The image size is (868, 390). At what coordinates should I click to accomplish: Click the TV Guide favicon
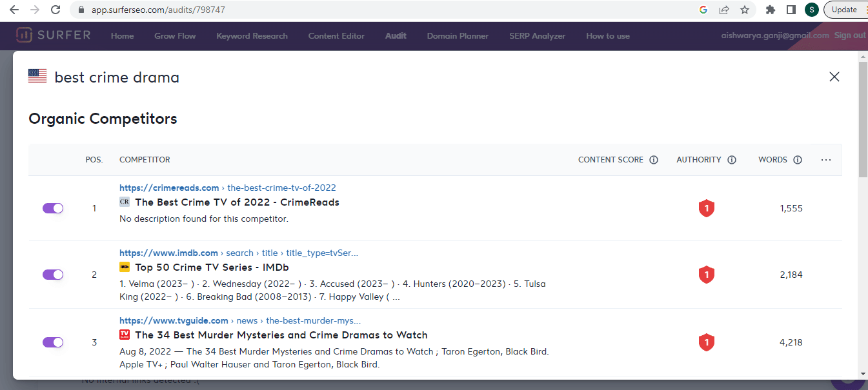click(x=125, y=335)
